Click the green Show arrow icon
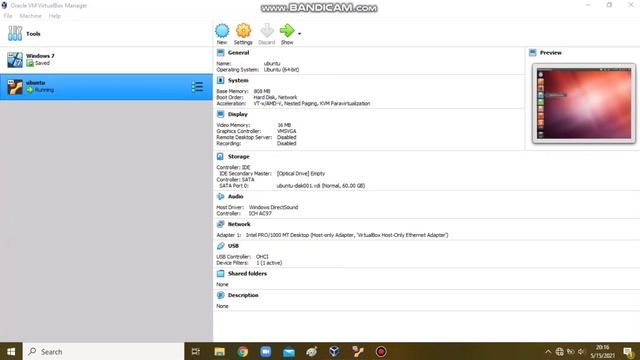The height and width of the screenshot is (360, 640). (287, 31)
